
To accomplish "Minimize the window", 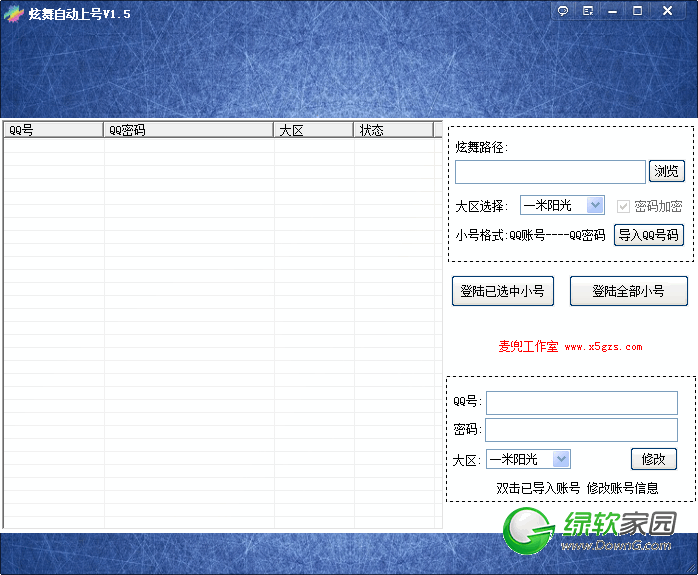I will coord(613,11).
